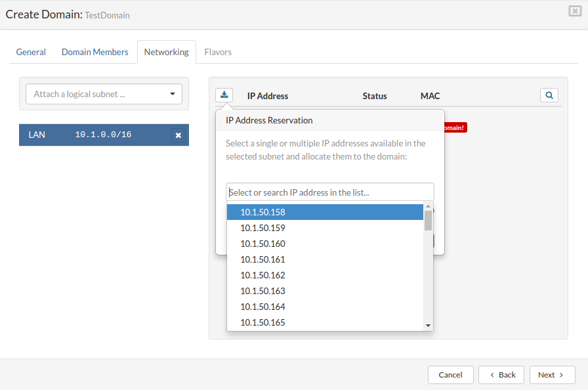Click the search magnifier icon in table header
This screenshot has height=390, width=588.
549,95
